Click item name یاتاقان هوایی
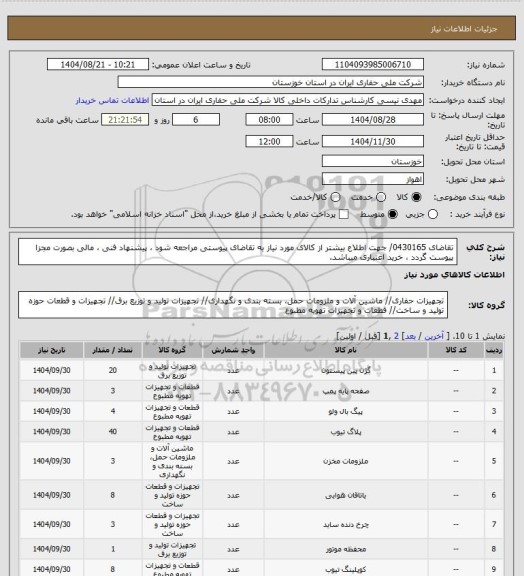 [346, 495]
